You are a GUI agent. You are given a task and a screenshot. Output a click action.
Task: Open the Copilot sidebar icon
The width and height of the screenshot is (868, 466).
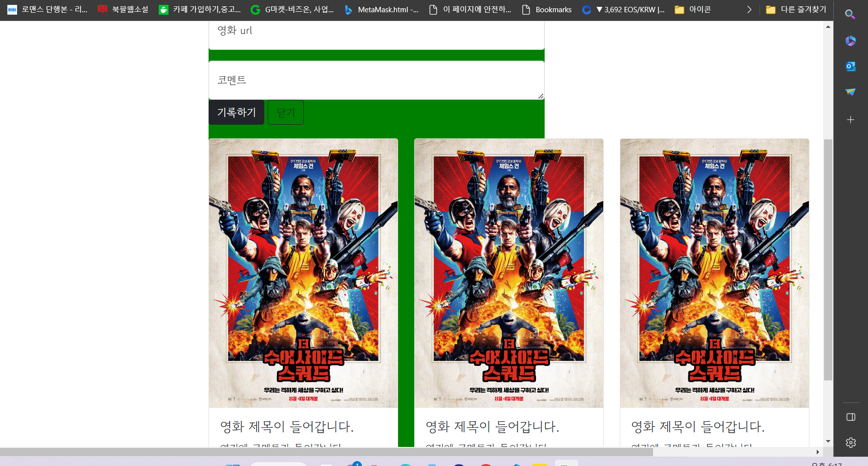[850, 41]
